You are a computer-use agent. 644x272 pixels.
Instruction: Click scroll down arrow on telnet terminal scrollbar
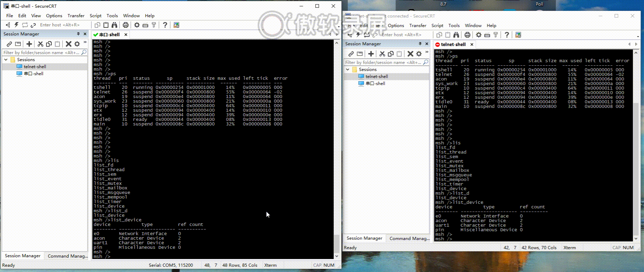coord(636,238)
